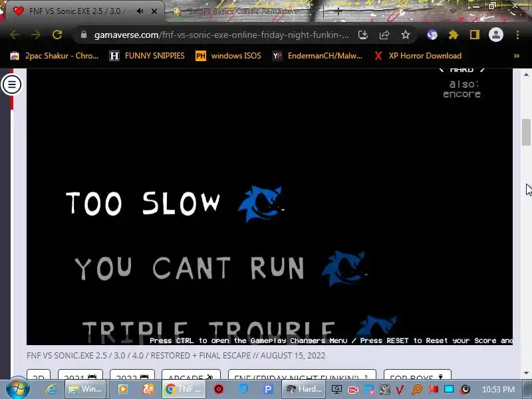The image size is (532, 399).
Task: Go back to previous page
Action: 15,35
